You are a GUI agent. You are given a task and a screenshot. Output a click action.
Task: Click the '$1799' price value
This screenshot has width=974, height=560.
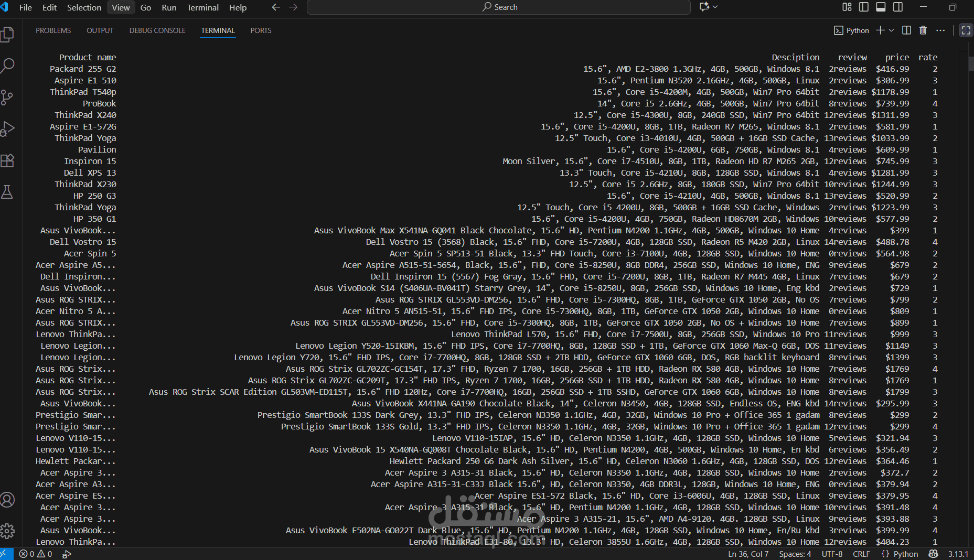(x=897, y=392)
